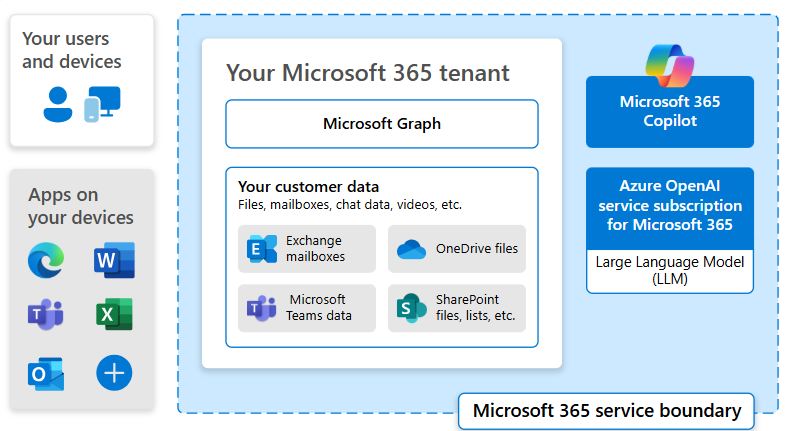Click the blue plus circle icon
Image resolution: width=785 pixels, height=431 pixels.
(113, 373)
